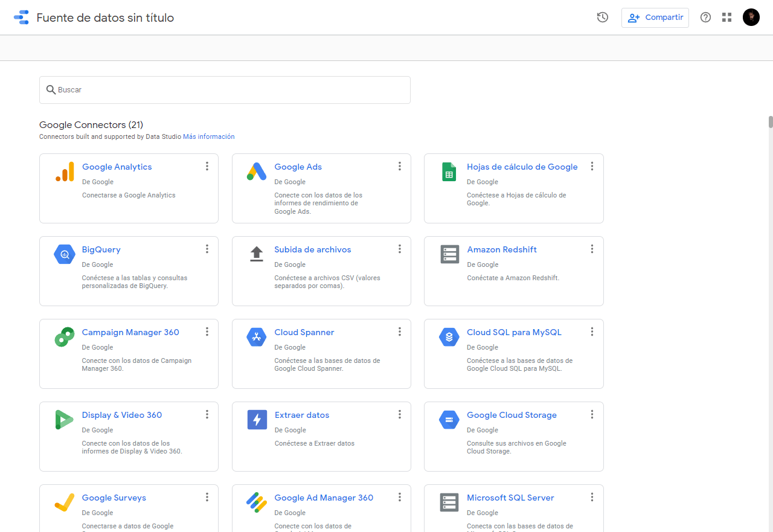Click the search magnifier icon
Screen dimensions: 773x532
(x=51, y=90)
